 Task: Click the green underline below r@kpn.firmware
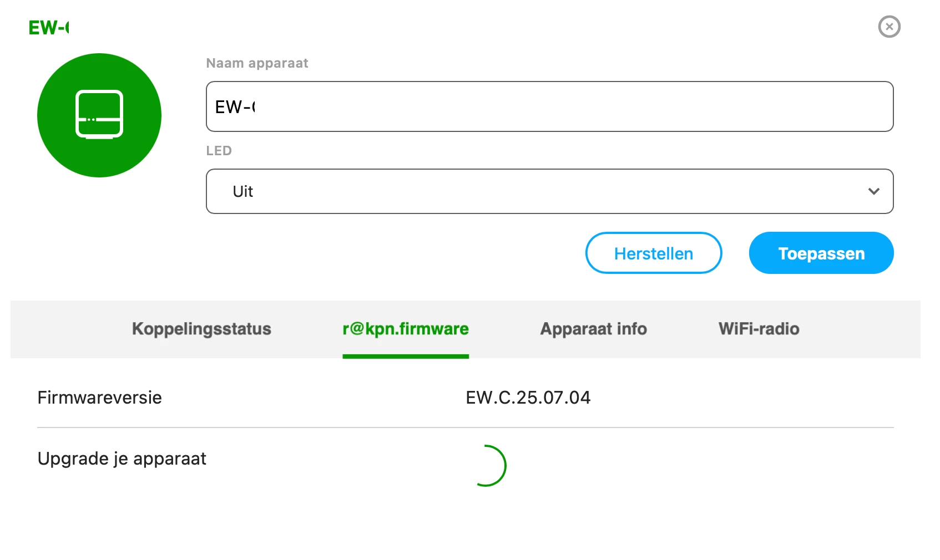(406, 357)
